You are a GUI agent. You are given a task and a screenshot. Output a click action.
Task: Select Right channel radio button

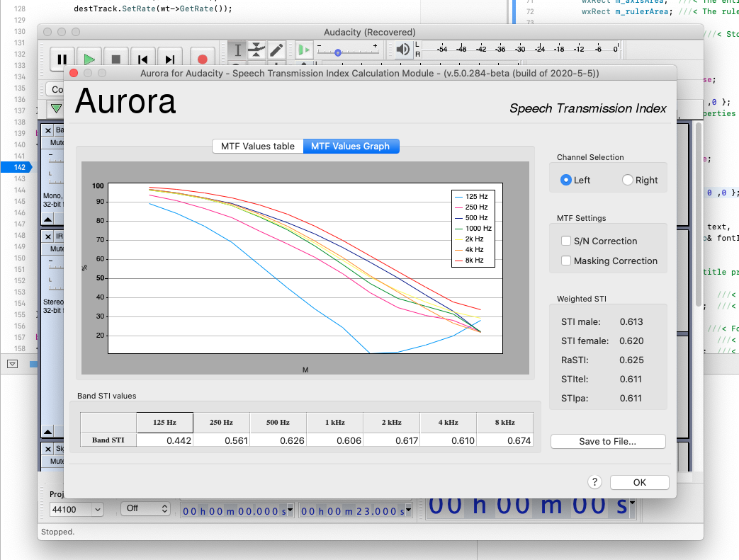[627, 180]
